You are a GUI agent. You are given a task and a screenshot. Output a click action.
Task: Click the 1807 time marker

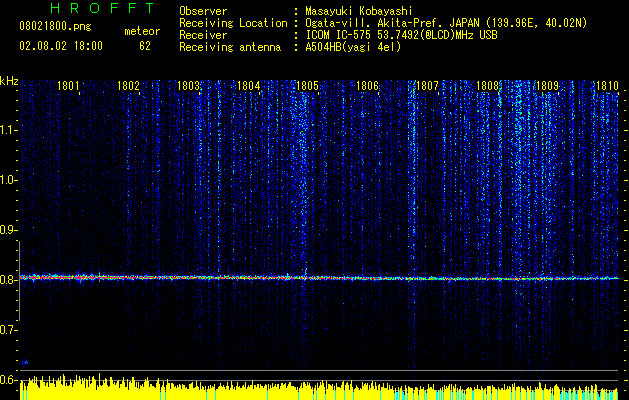coord(428,87)
